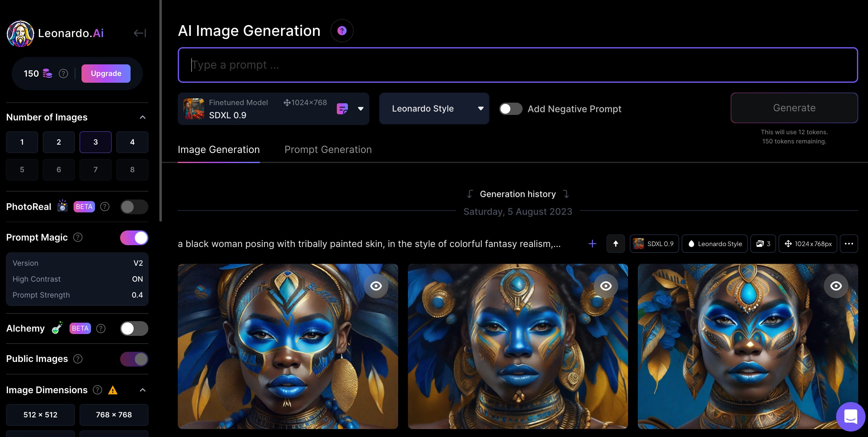The image size is (868, 437).
Task: Disable the Prompt Magic toggle
Action: pos(134,238)
